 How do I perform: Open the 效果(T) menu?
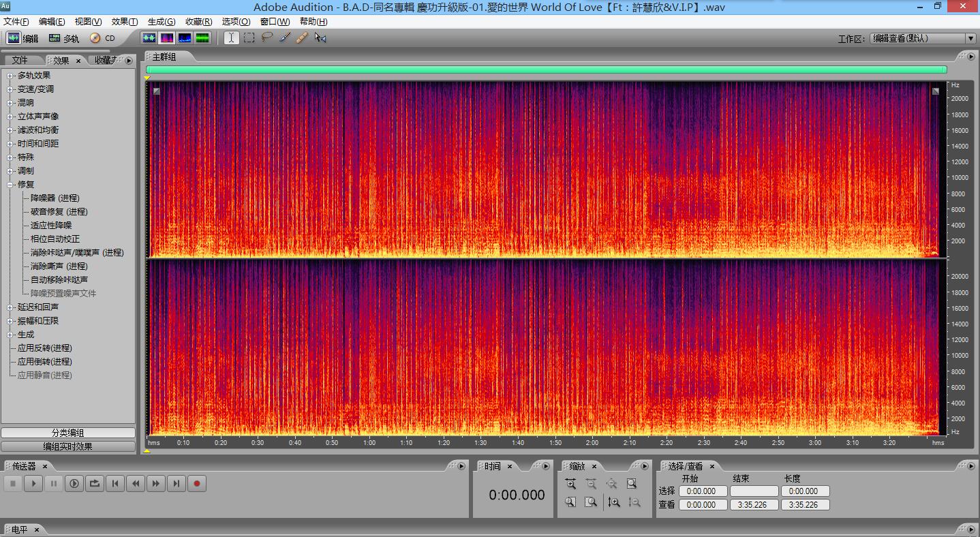124,21
